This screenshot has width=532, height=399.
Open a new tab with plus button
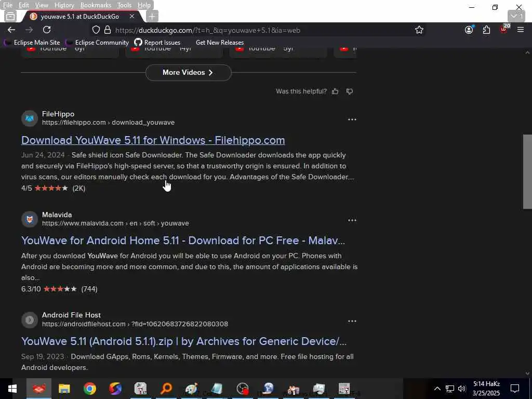click(x=152, y=16)
